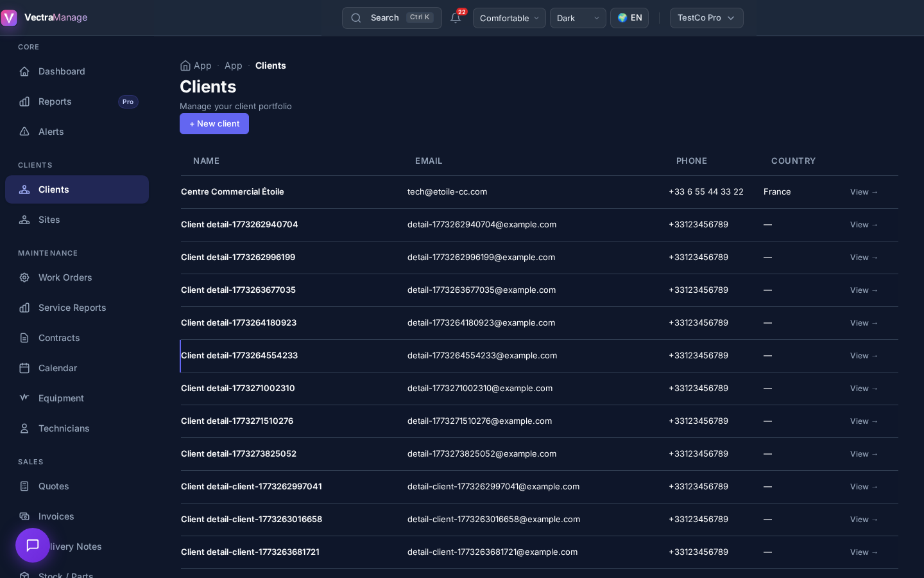Click the search magnifier icon

(x=356, y=18)
